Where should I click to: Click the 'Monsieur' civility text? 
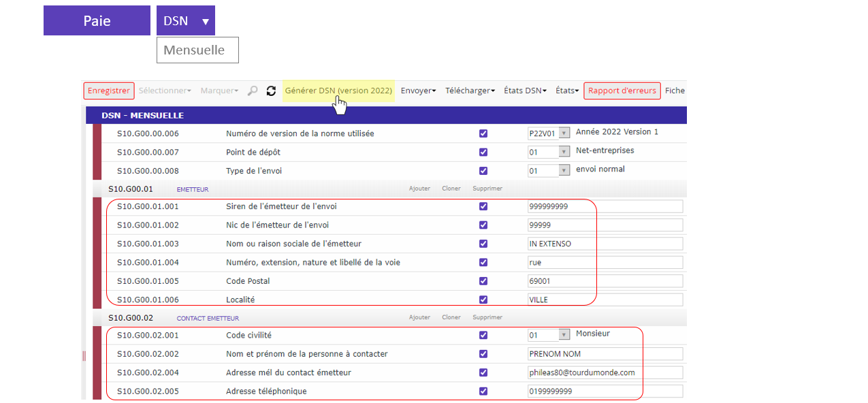pos(593,334)
